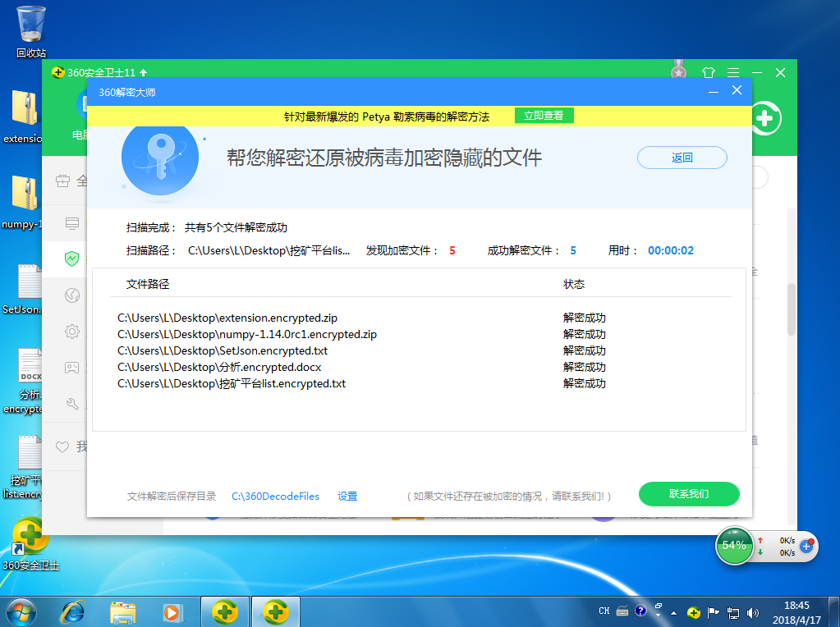Open the network tray icon

click(x=733, y=612)
